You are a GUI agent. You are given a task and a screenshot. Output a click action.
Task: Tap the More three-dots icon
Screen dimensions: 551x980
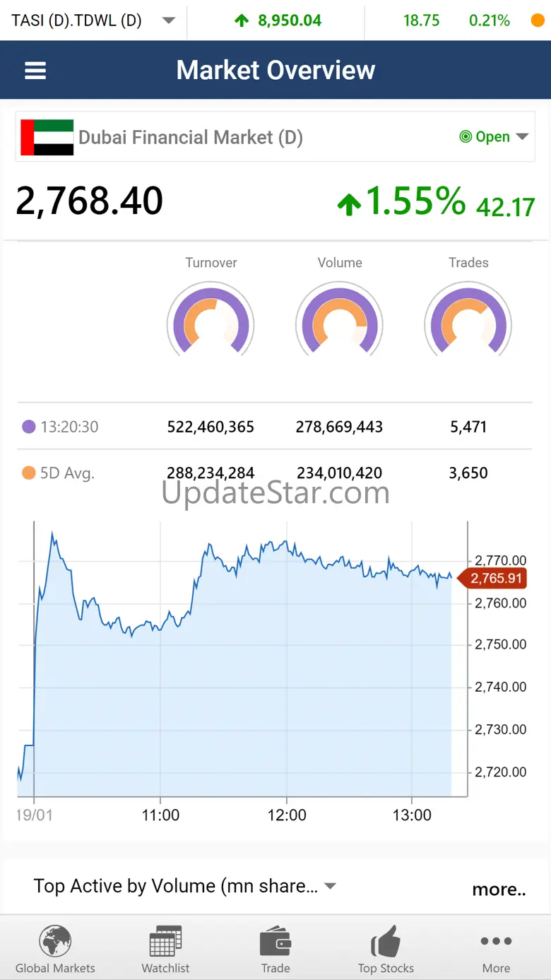click(x=496, y=941)
